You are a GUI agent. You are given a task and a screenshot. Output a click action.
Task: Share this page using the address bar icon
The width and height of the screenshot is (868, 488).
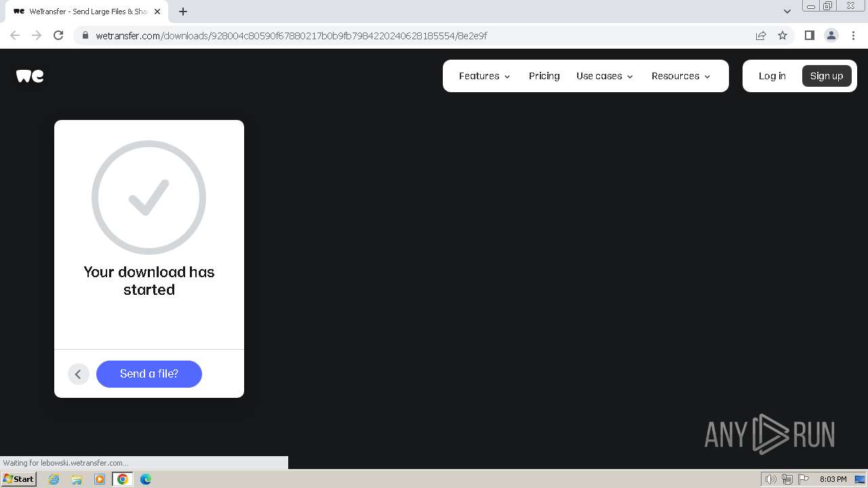point(761,35)
